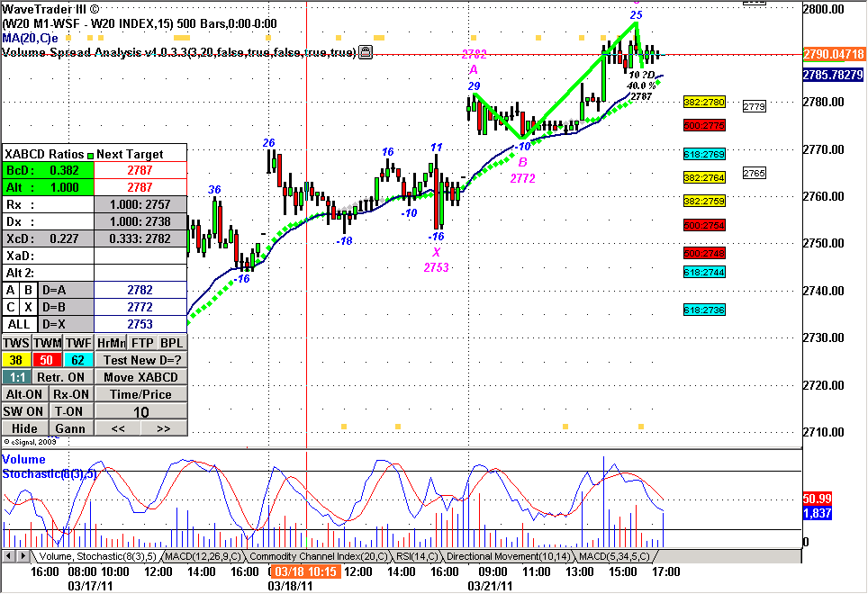Select the yellow 38 retracement swatch

coord(16,360)
